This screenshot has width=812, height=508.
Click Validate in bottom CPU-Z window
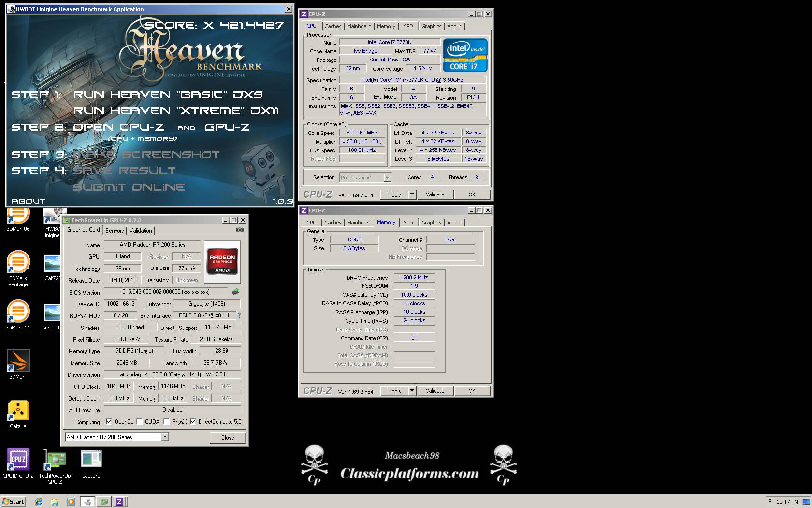pyautogui.click(x=435, y=391)
